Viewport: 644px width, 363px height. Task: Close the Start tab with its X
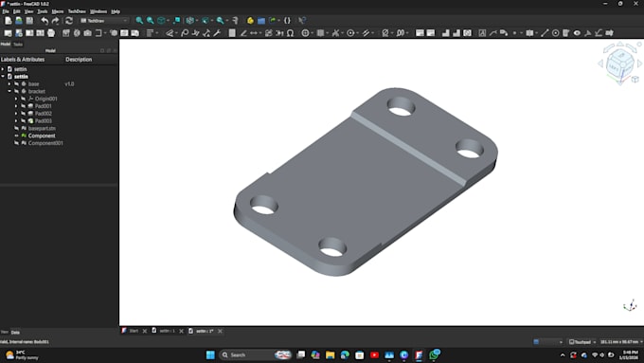pyautogui.click(x=145, y=331)
